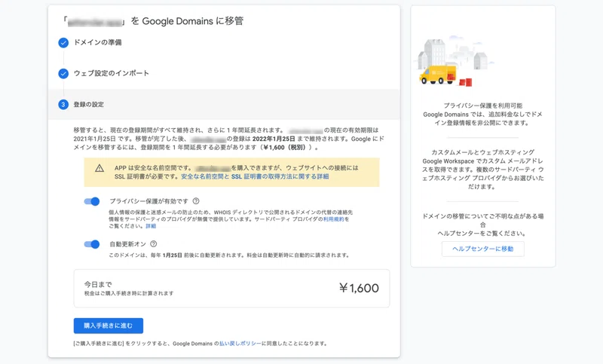Click the ドメインの準備 completed checkmark icon
The height and width of the screenshot is (364, 603).
click(x=63, y=43)
